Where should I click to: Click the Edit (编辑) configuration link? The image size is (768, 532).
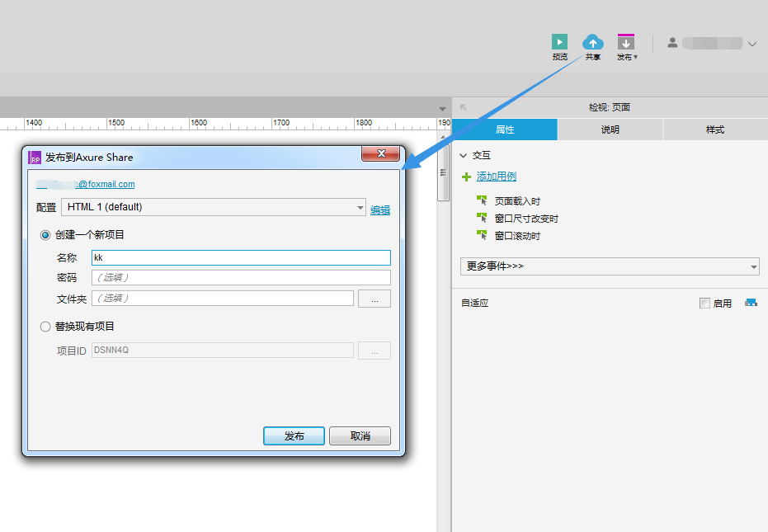[379, 210]
